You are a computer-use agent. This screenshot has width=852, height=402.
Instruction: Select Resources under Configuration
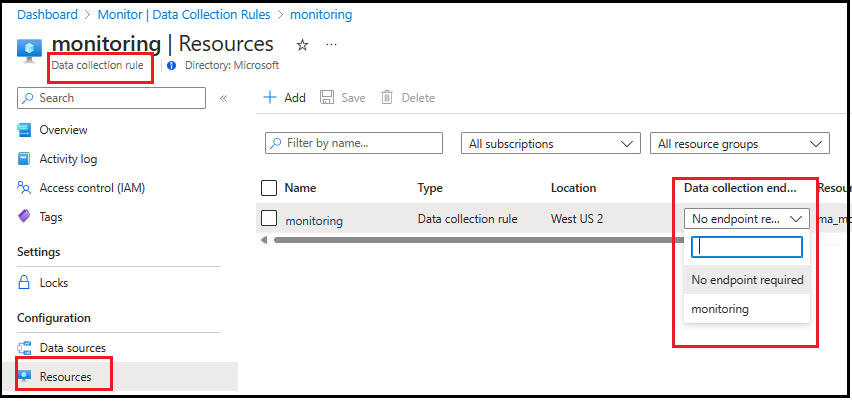65,376
